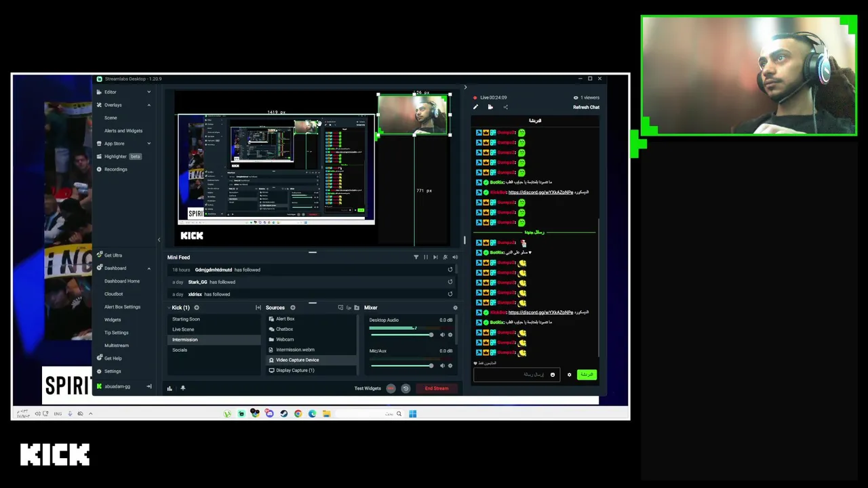Open Desktop Audio settings gear
The image size is (868, 488).
pyautogui.click(x=450, y=335)
